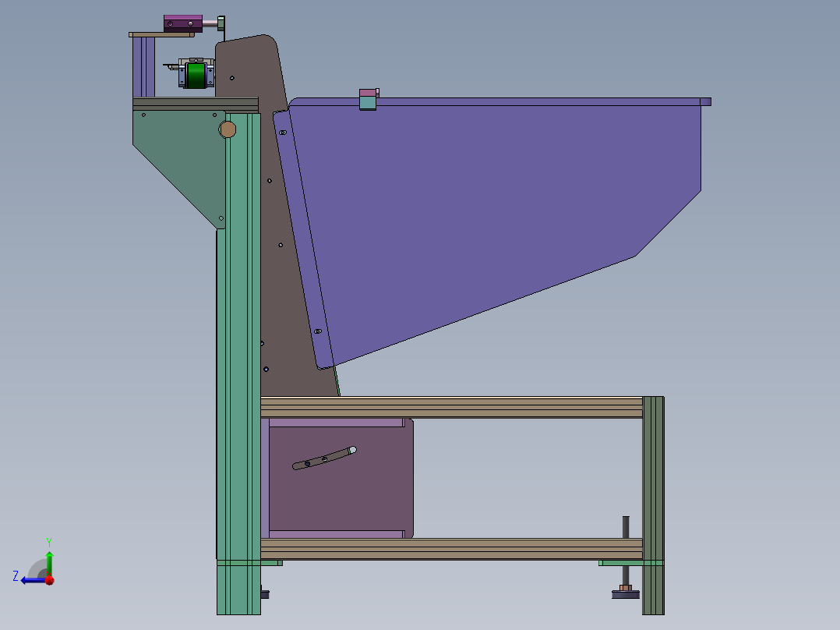This screenshot has width=840, height=630.
Task: Select the purple pneumatic cylinder at the top
Action: click(x=183, y=23)
